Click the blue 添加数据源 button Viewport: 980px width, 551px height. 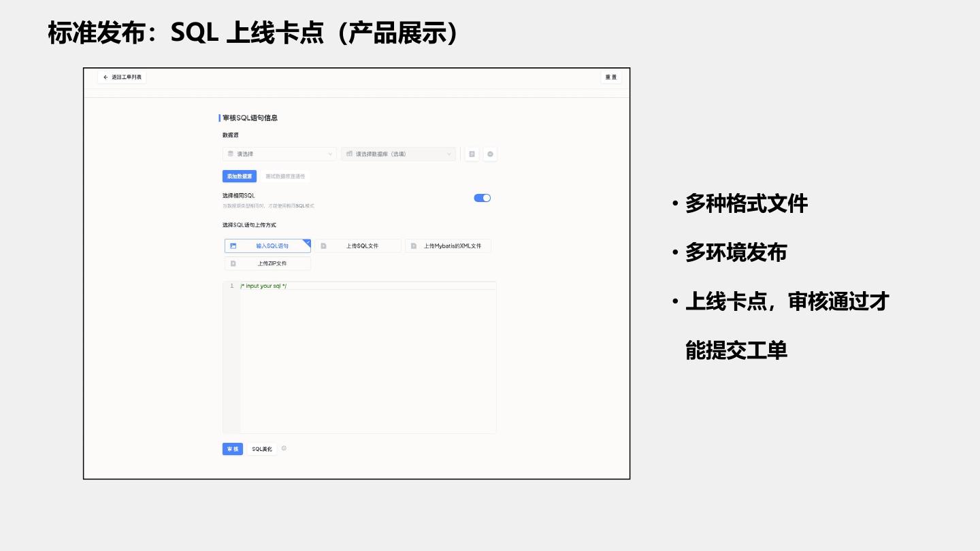[x=240, y=176]
